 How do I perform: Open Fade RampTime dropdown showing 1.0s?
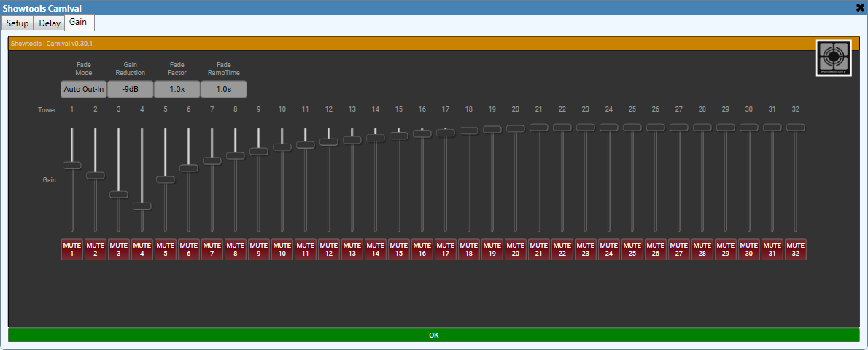coord(224,89)
